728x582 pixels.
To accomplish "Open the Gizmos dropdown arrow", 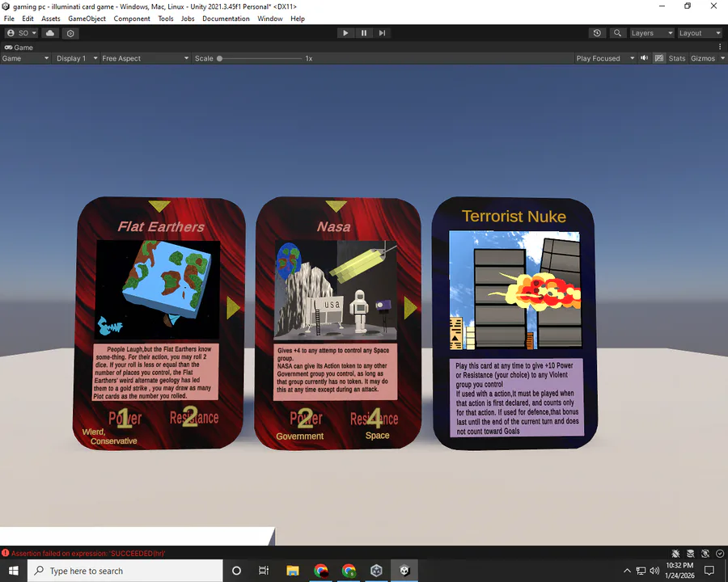I will 722,58.
